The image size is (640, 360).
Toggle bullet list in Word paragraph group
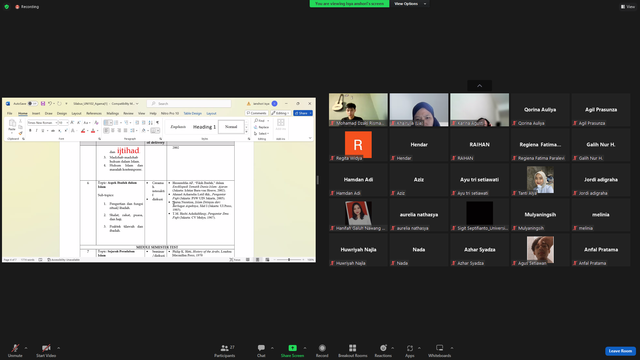click(107, 122)
